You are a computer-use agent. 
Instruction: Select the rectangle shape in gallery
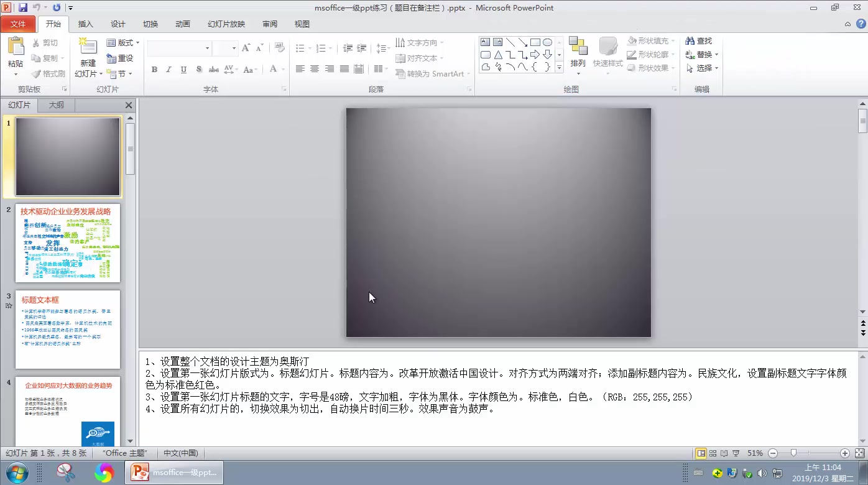pos(535,42)
